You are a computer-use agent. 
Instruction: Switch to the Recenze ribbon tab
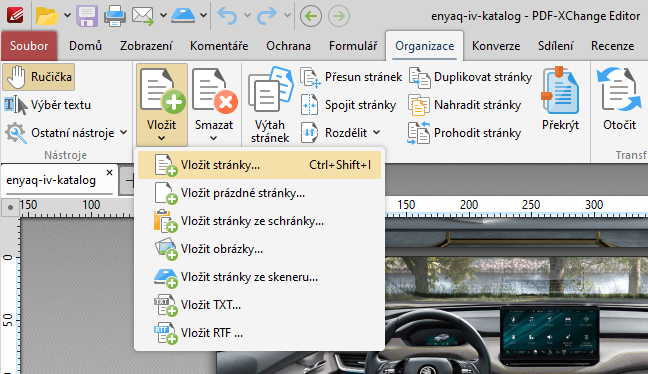click(612, 45)
